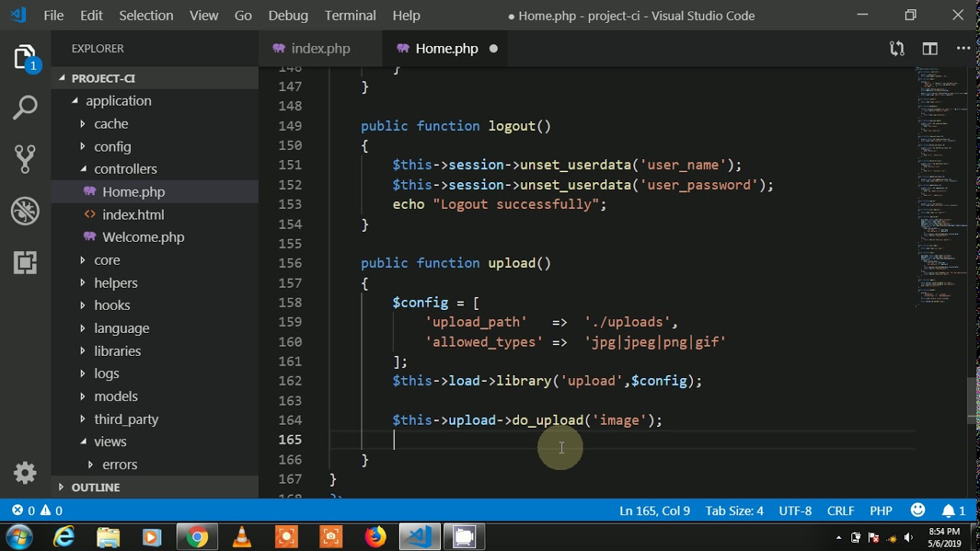Split the editor to the right
The height and width of the screenshot is (551, 980).
[930, 49]
